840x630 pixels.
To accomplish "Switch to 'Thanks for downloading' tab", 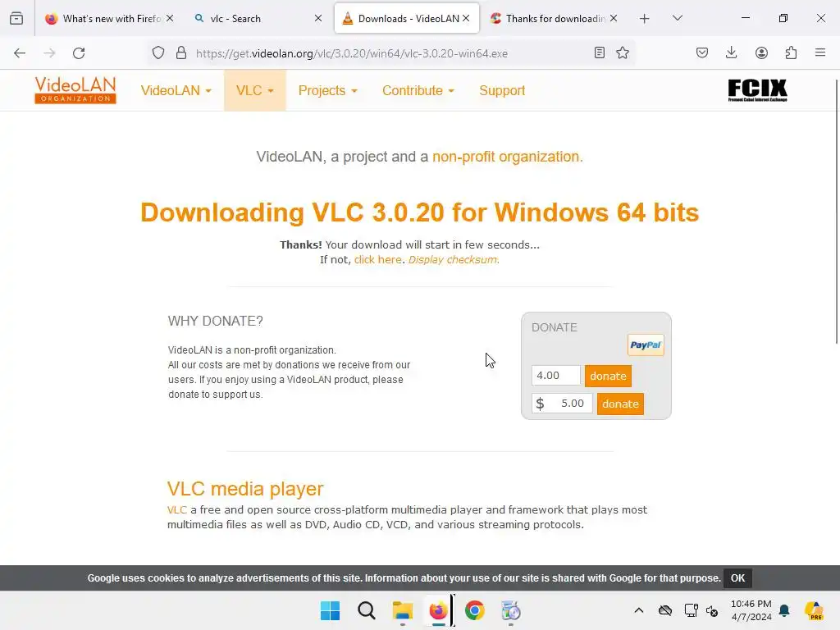I will click(x=555, y=19).
